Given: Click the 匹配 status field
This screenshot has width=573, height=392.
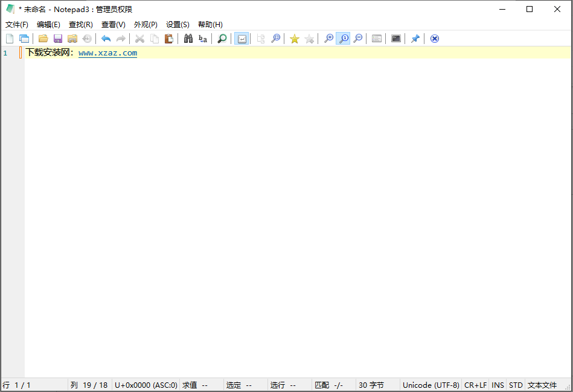Looking at the screenshot, I should coord(334,385).
